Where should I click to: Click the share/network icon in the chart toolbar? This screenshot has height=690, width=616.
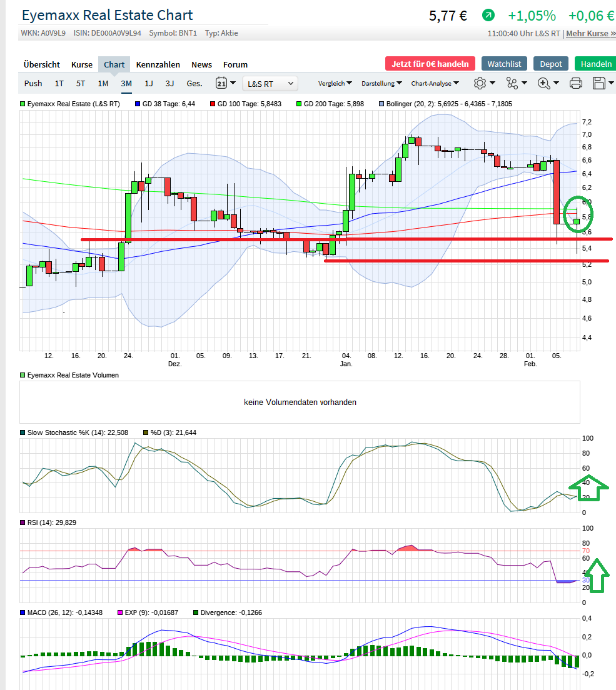pos(512,82)
